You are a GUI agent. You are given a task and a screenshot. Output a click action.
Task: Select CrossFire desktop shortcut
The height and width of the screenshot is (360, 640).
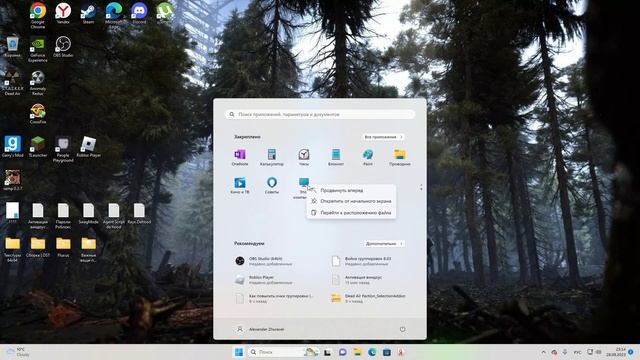coord(38,114)
